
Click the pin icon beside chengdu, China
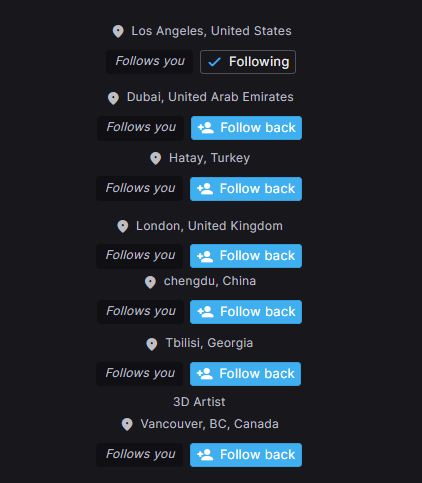150,282
